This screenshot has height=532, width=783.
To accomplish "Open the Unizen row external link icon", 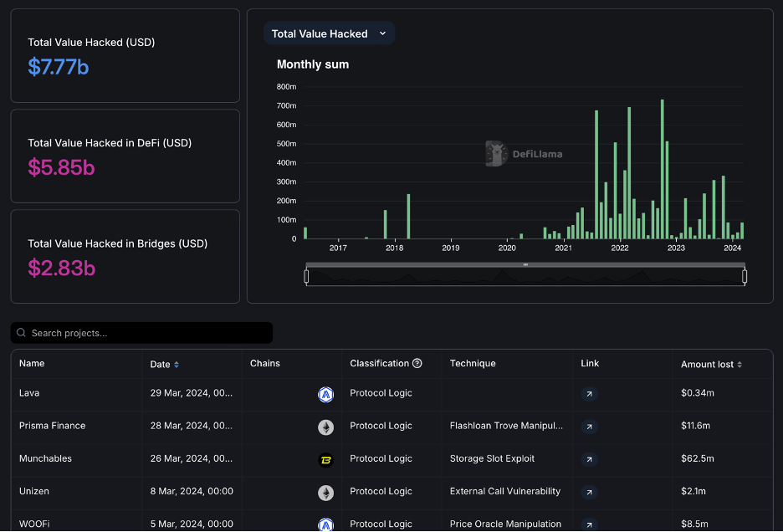I will tap(589, 493).
